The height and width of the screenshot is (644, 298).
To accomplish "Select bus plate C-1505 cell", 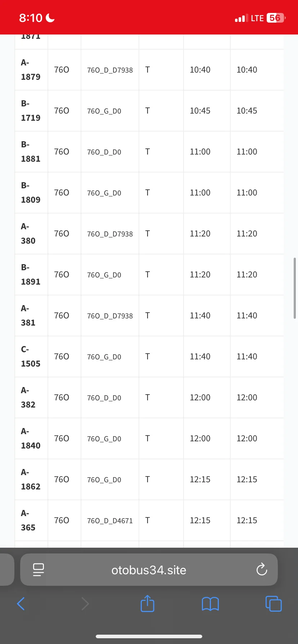I will click(31, 356).
